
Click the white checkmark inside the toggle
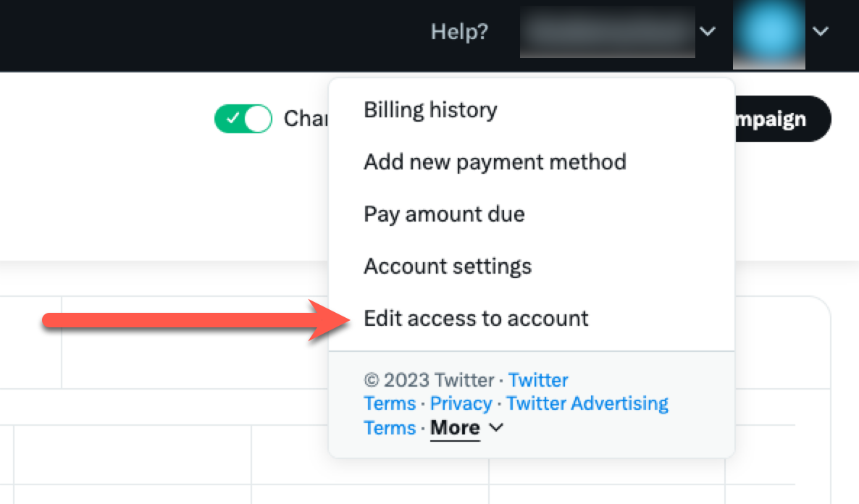(231, 119)
